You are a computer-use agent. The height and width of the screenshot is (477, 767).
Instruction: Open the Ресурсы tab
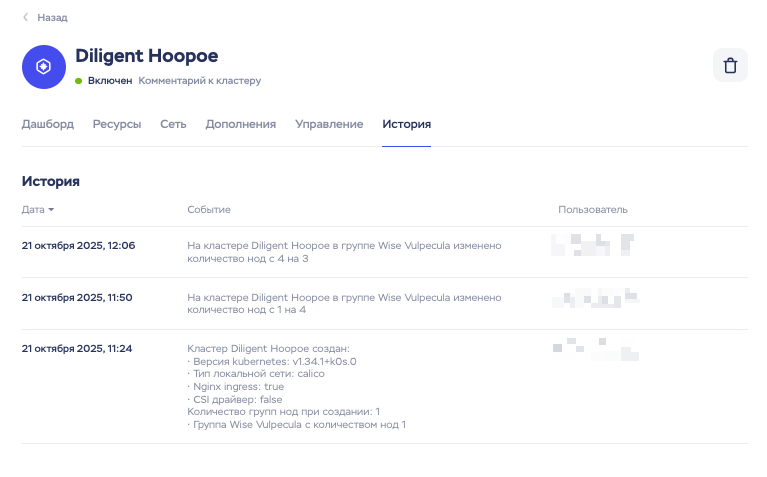(116, 124)
